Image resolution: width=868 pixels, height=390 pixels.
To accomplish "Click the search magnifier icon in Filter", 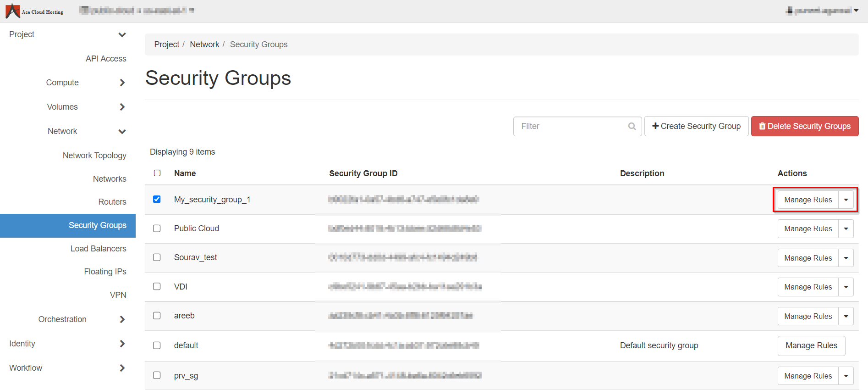I will pyautogui.click(x=632, y=126).
